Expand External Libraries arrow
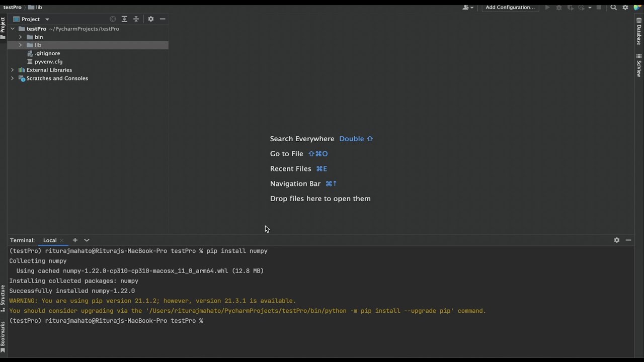Image resolution: width=644 pixels, height=362 pixels. pos(13,70)
